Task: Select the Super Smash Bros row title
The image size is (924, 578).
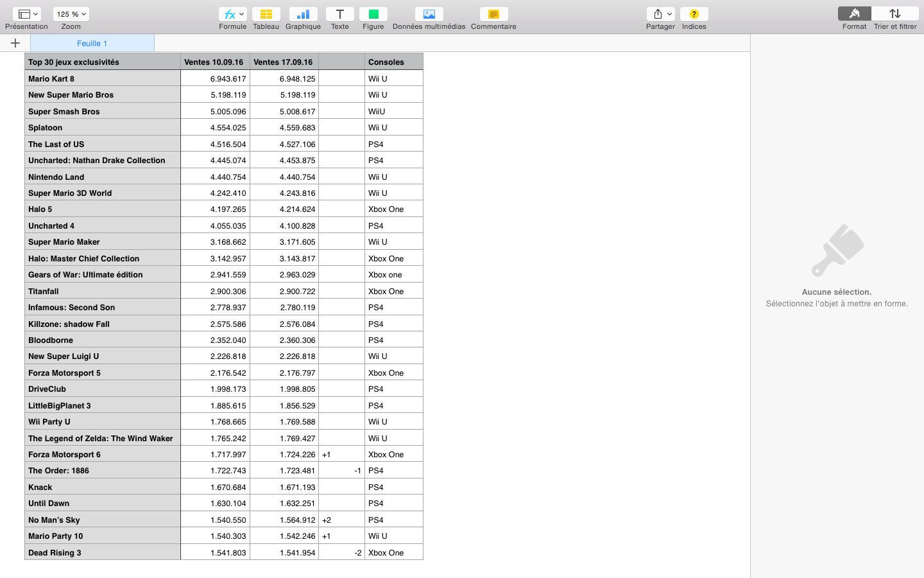Action: point(103,111)
